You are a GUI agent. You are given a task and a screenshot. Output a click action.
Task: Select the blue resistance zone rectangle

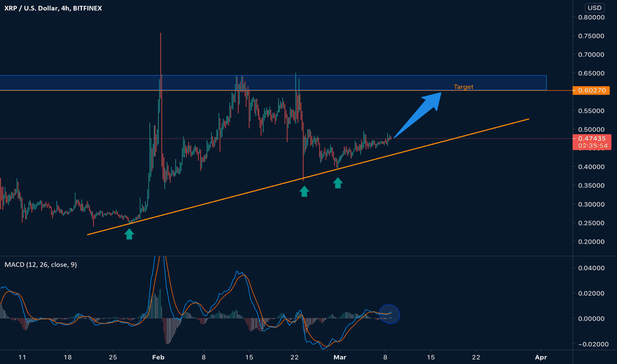click(x=273, y=83)
